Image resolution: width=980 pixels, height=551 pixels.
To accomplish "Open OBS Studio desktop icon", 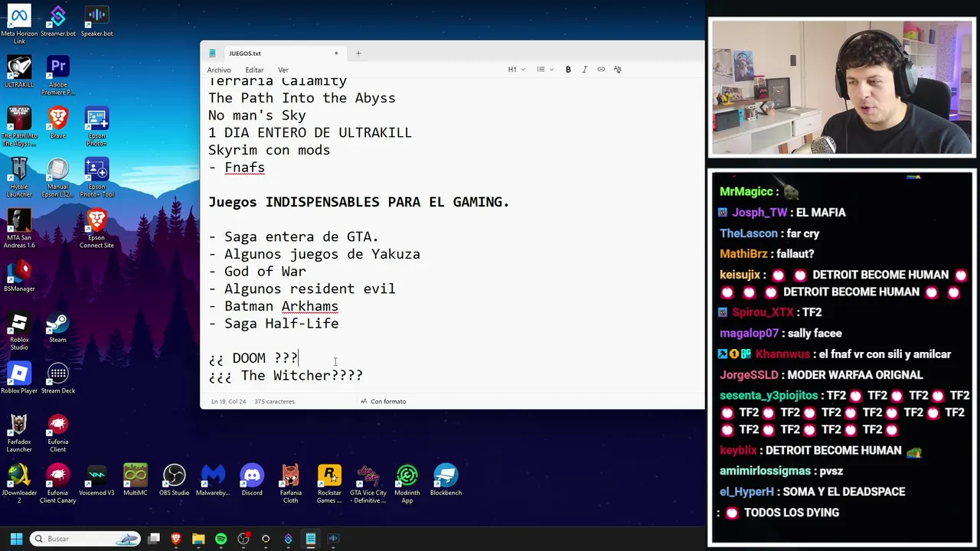I will pyautogui.click(x=174, y=480).
